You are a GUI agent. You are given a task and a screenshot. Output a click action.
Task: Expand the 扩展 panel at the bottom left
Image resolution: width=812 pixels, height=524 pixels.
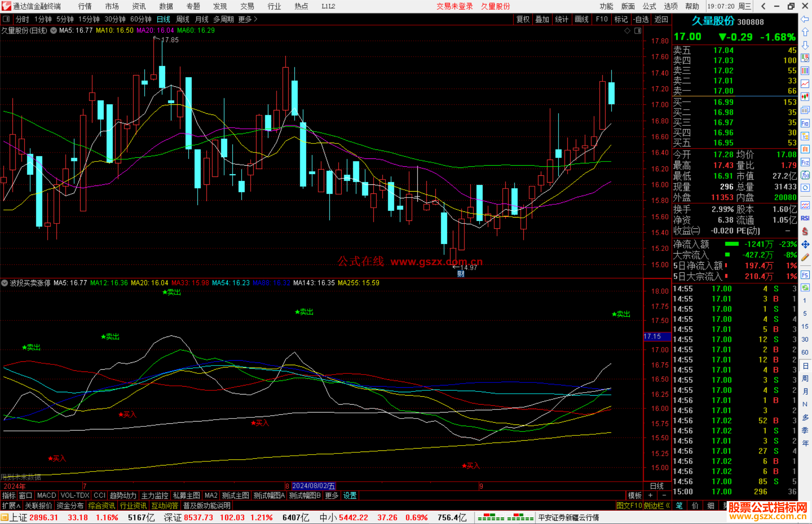click(x=12, y=506)
